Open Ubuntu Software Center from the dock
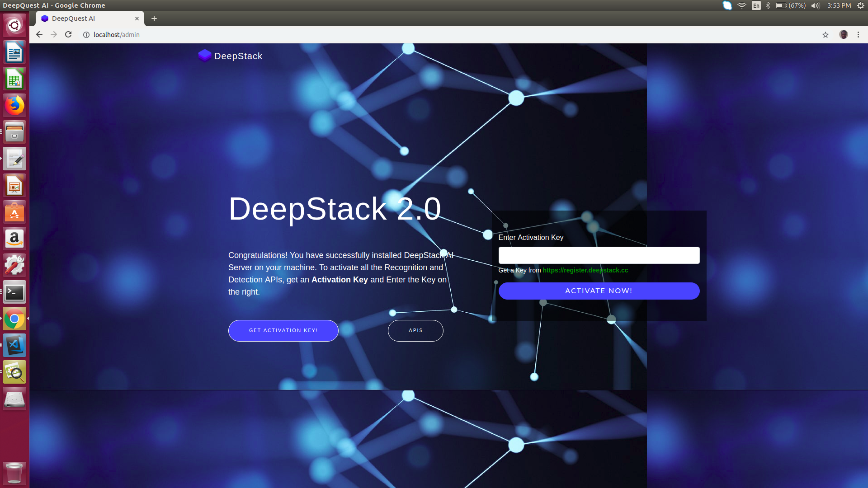 tap(14, 212)
